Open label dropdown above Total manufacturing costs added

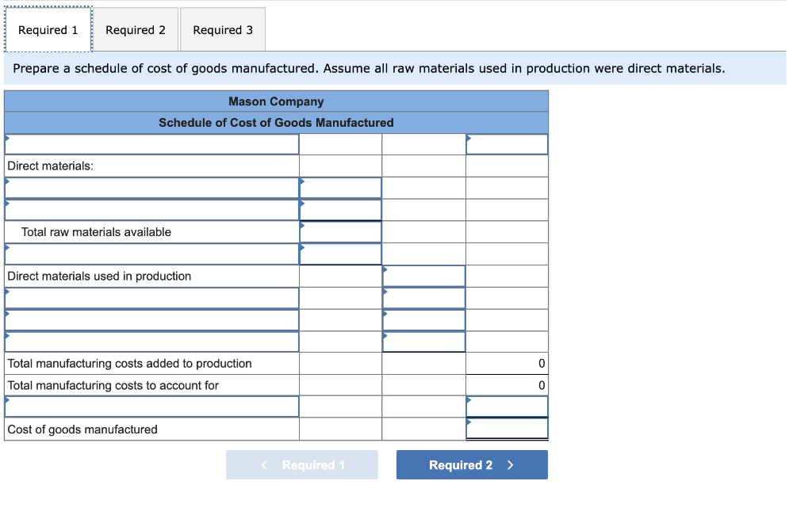[151, 342]
